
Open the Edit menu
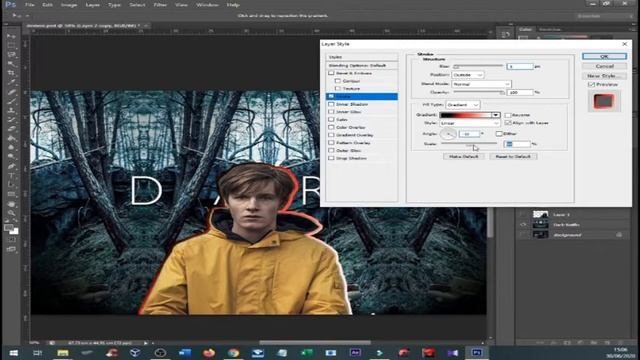[x=47, y=5]
